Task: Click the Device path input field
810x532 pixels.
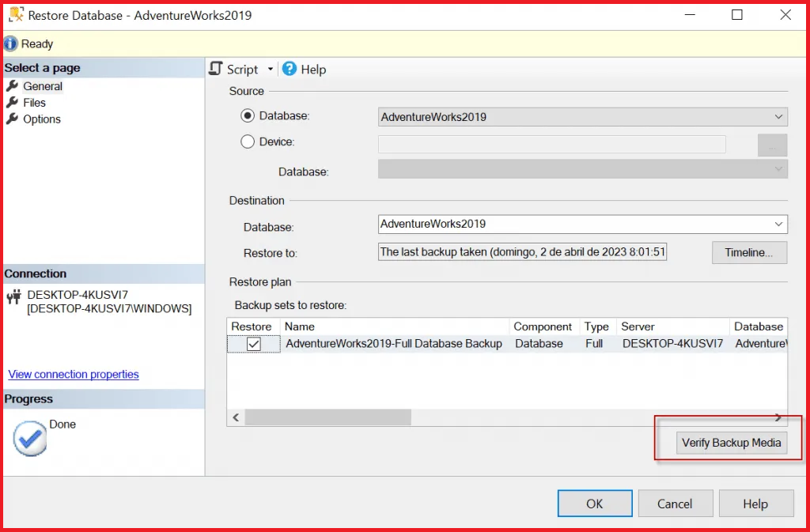Action: (x=551, y=145)
